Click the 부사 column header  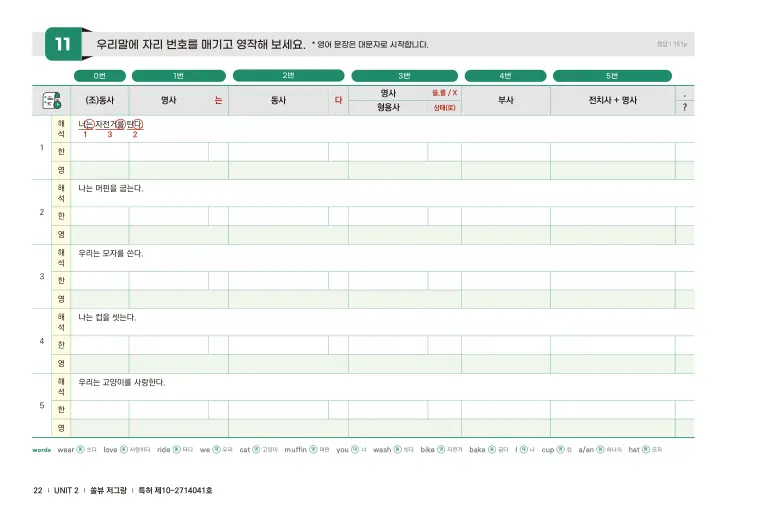tap(505, 100)
